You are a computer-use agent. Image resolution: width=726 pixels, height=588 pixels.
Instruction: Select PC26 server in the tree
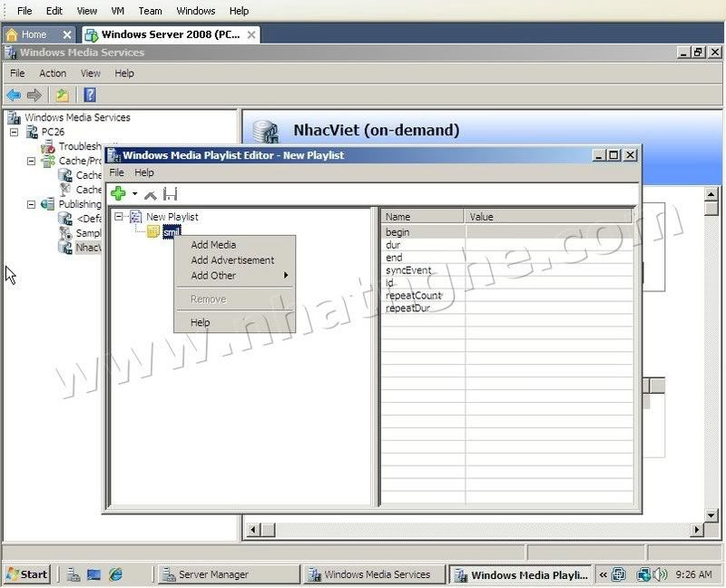pos(53,132)
